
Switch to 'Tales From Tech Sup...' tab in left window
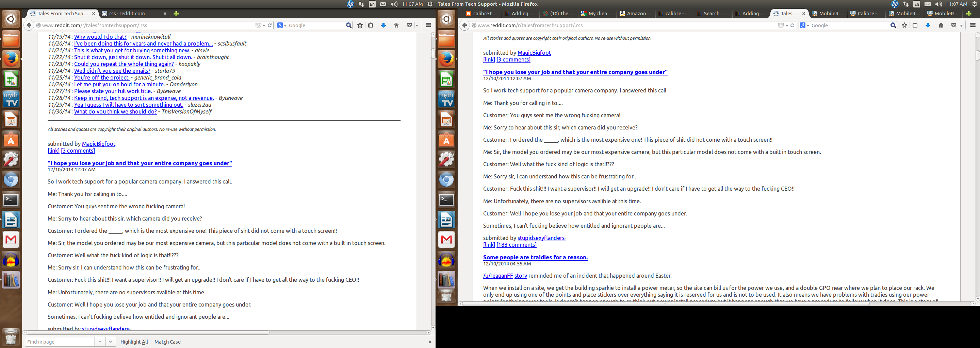pos(62,13)
